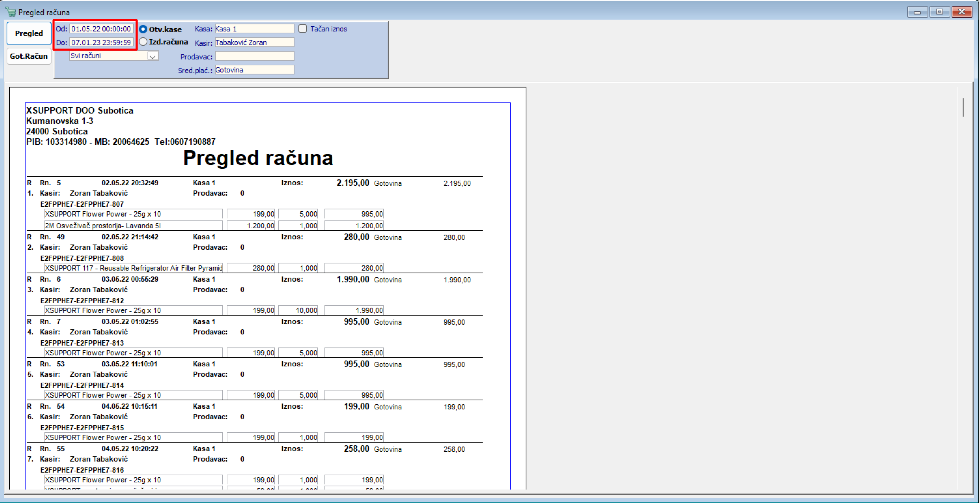
Task: Click item 'XSUPPORT 117 - Reusable Refrigerator Air Filter Pyramid'
Action: coord(134,268)
